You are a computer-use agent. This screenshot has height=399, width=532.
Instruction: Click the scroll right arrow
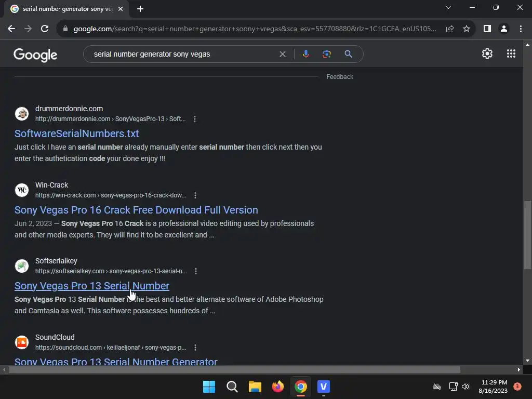[x=518, y=369]
